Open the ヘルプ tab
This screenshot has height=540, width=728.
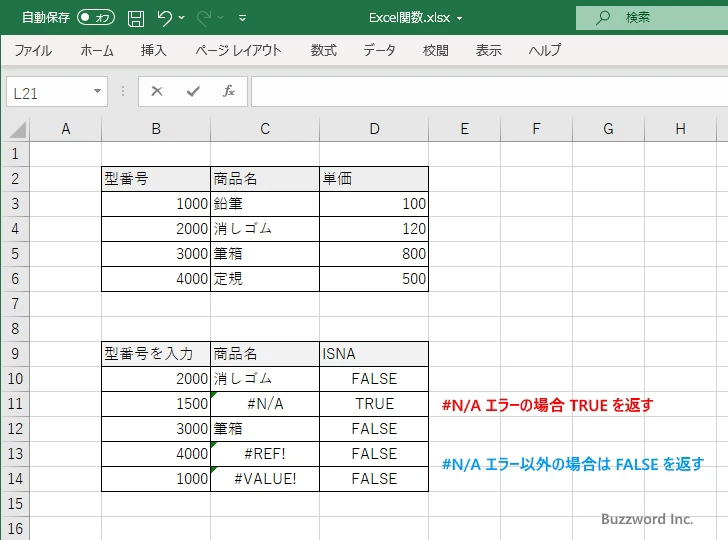click(545, 50)
